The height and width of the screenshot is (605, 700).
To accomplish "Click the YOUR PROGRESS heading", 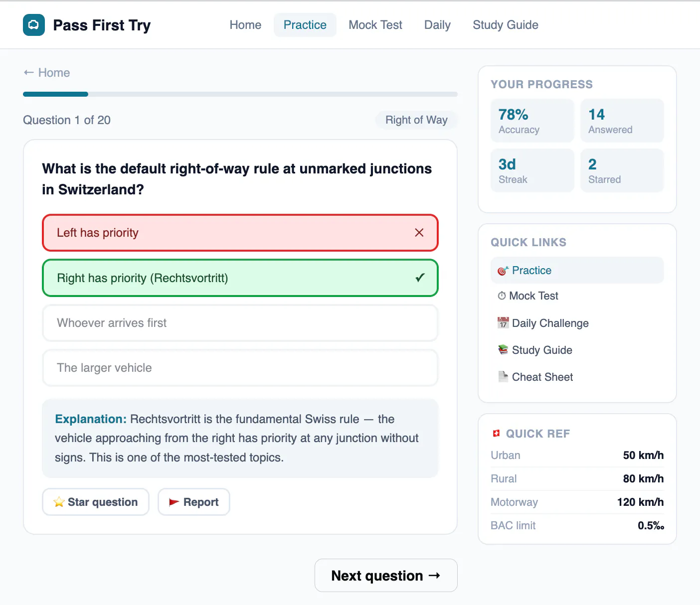I will click(541, 84).
